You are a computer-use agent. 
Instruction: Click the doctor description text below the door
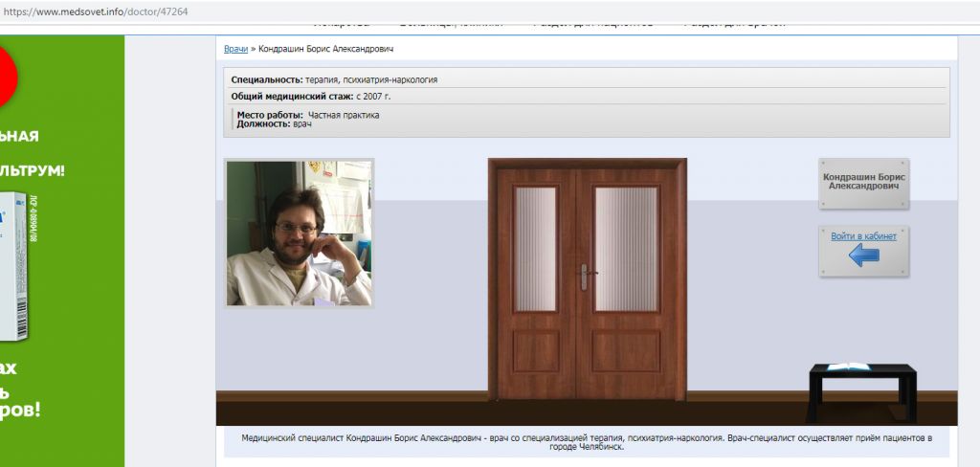(x=586, y=441)
